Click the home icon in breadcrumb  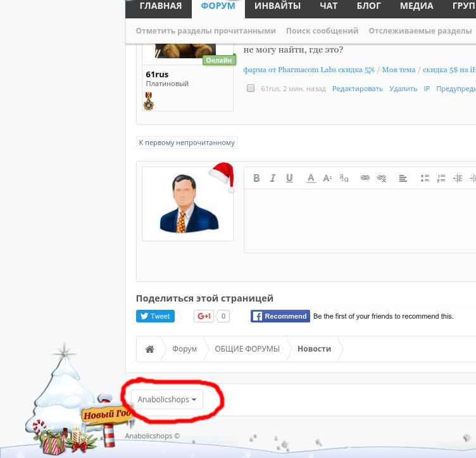(150, 349)
